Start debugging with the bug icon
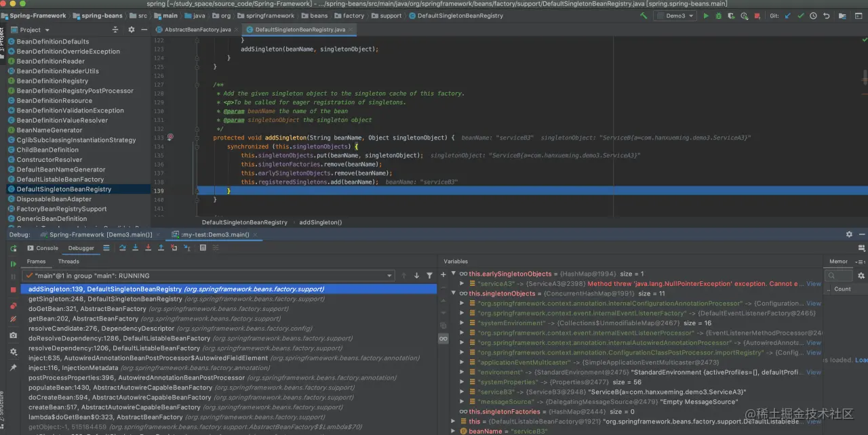Viewport: 868px width, 435px height. point(718,16)
